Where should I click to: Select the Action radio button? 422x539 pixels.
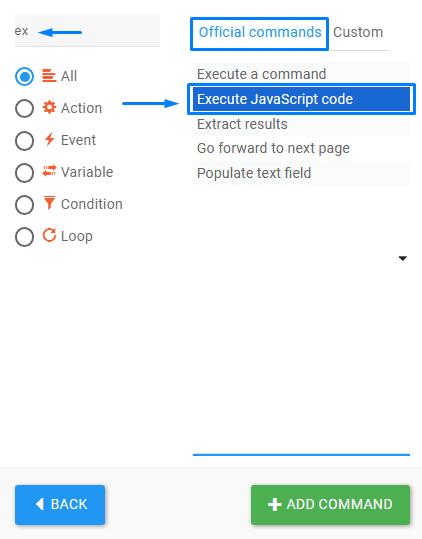(x=24, y=108)
